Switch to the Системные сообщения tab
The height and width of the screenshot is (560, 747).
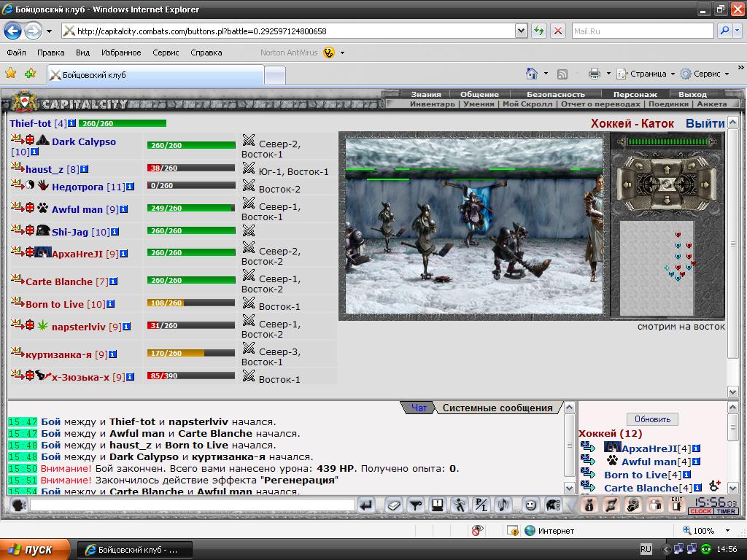pos(498,408)
